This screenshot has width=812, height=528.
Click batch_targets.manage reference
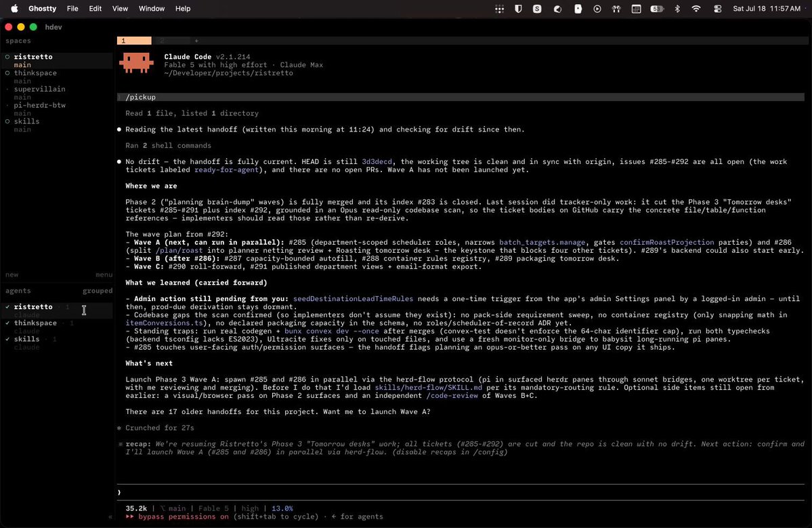pyautogui.click(x=542, y=242)
